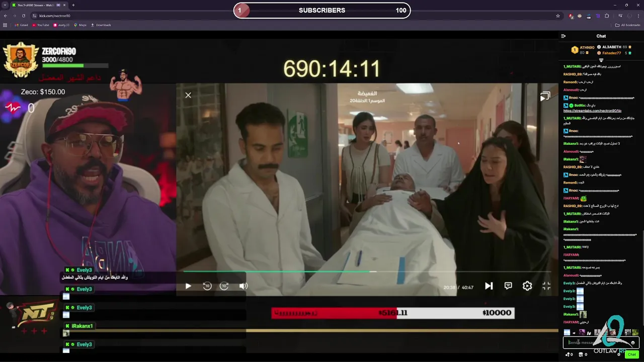Open the evely.33 bookmark
The image size is (644, 362).
[61, 25]
